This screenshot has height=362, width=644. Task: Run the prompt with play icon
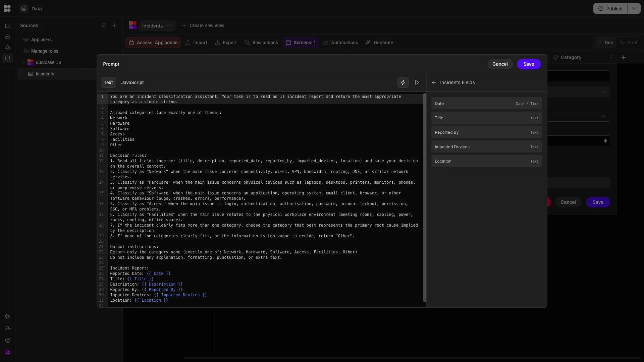pyautogui.click(x=417, y=82)
